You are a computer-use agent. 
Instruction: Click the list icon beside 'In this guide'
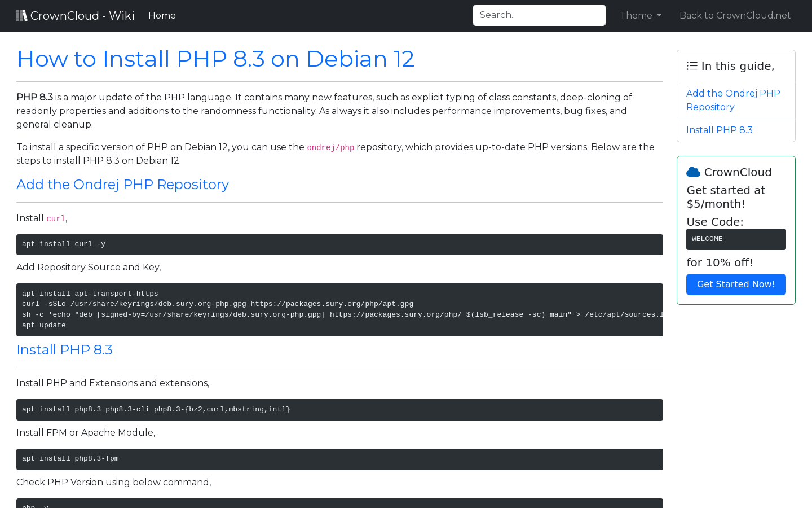(691, 65)
